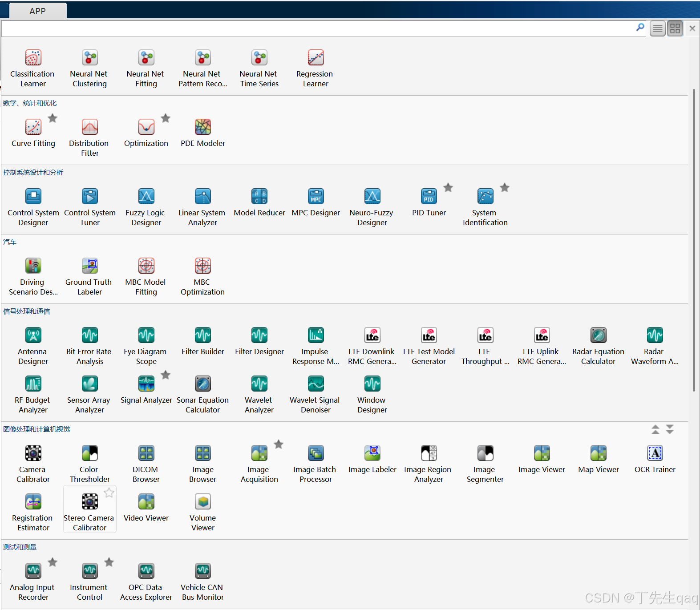The image size is (700, 610).
Task: Launch Image Batch Processor
Action: pyautogui.click(x=316, y=464)
